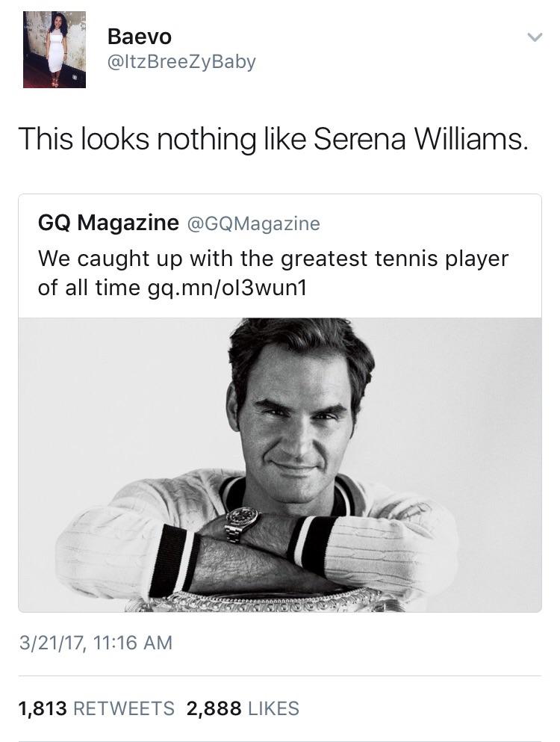Image resolution: width=560 pixels, height=742 pixels.
Task: Click Baevo's profile picture thumbnail
Action: pos(55,50)
